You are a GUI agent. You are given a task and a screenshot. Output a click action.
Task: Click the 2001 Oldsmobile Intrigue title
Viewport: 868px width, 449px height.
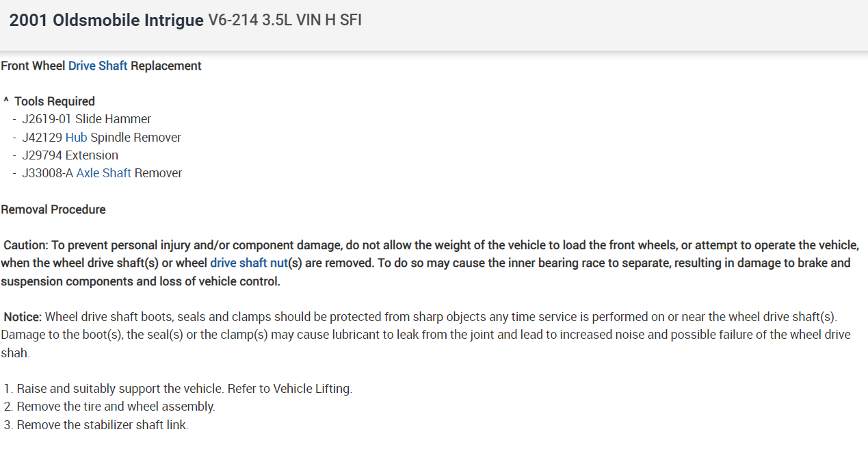[x=106, y=21]
